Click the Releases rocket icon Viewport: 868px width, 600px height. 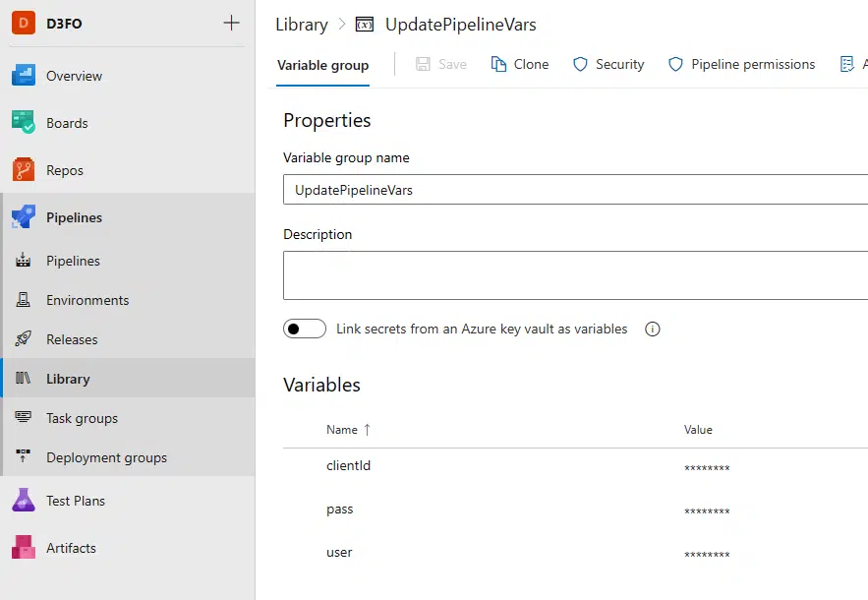coord(24,339)
